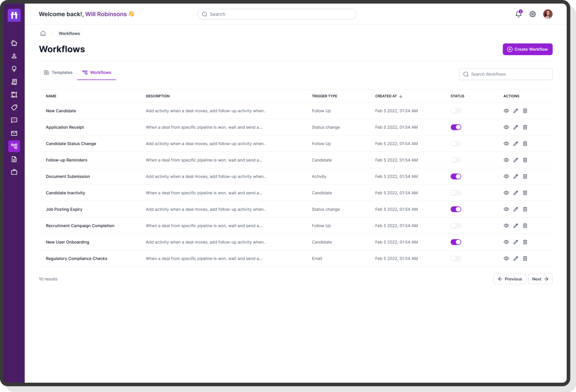Enable Follow-up Reminders status toggle
Image resolution: width=576 pixels, height=392 pixels.
[456, 160]
